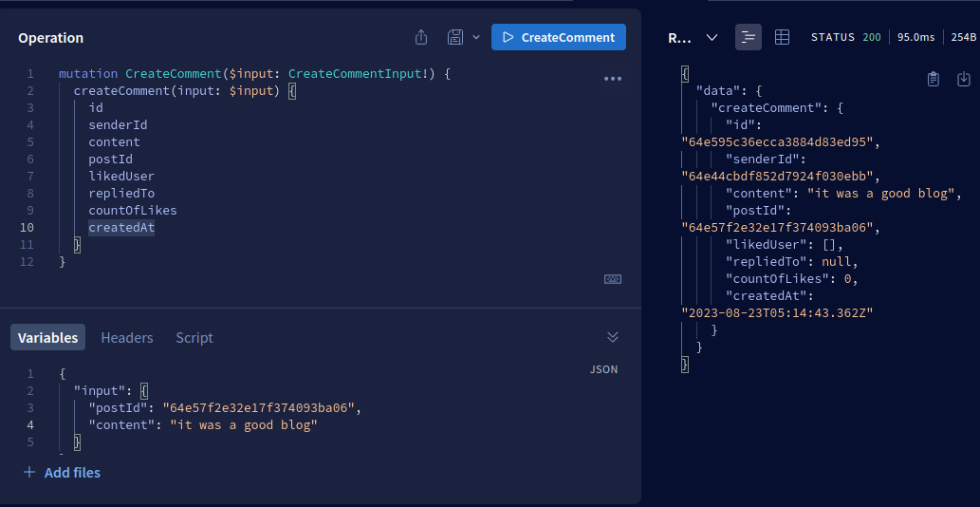The height and width of the screenshot is (507, 980).
Task: Switch to table response view icon
Action: tap(782, 38)
